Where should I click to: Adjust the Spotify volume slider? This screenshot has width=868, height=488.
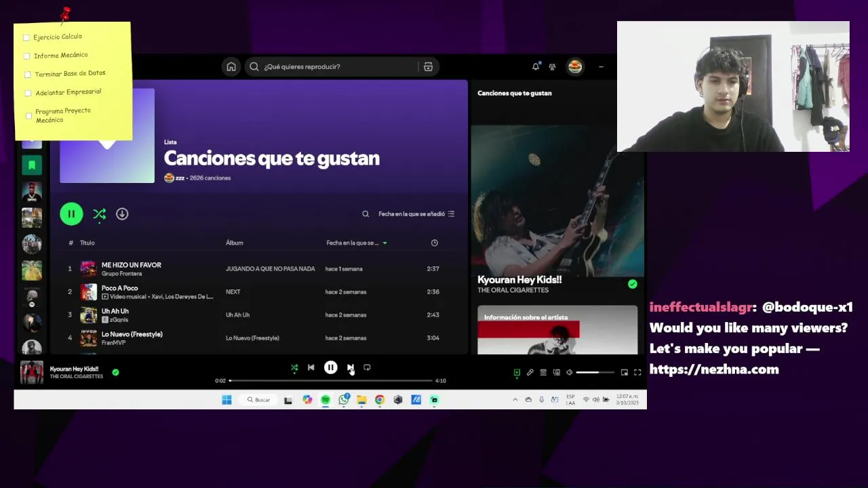(x=595, y=372)
